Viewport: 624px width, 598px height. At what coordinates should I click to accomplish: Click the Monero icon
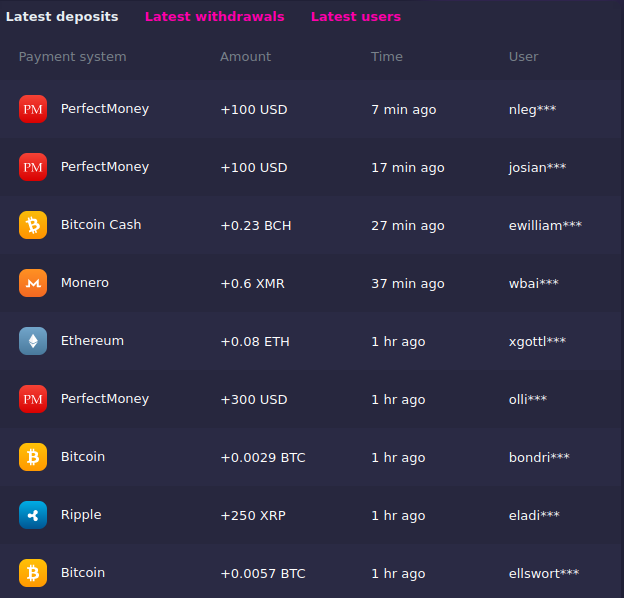[33, 283]
